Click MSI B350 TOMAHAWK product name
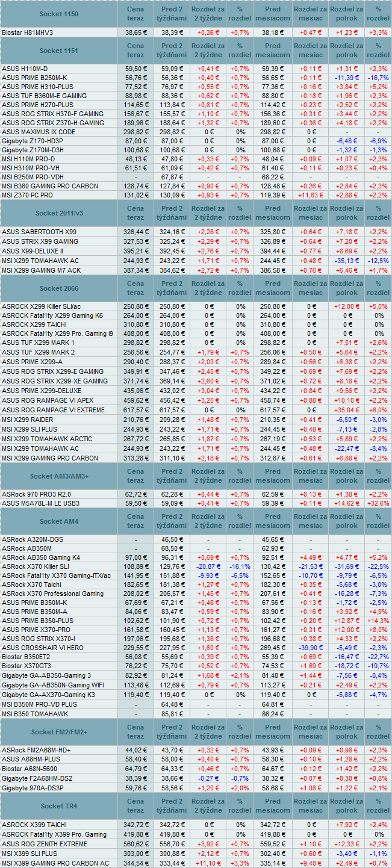Viewport: 392px width, 868px height. point(35,714)
